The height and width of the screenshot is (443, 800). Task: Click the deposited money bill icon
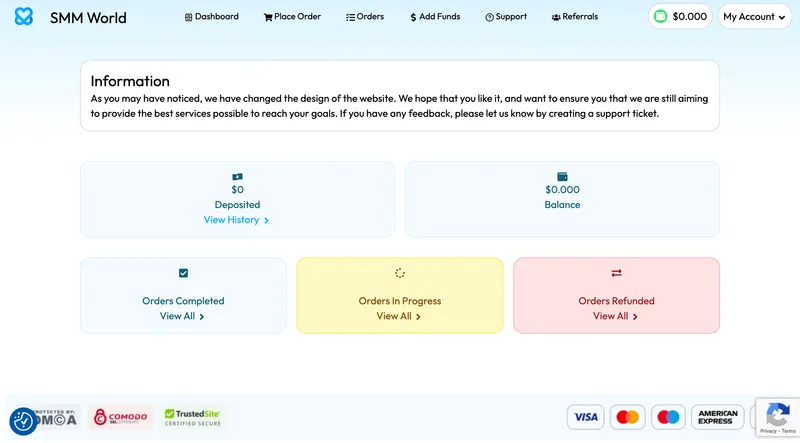[237, 177]
